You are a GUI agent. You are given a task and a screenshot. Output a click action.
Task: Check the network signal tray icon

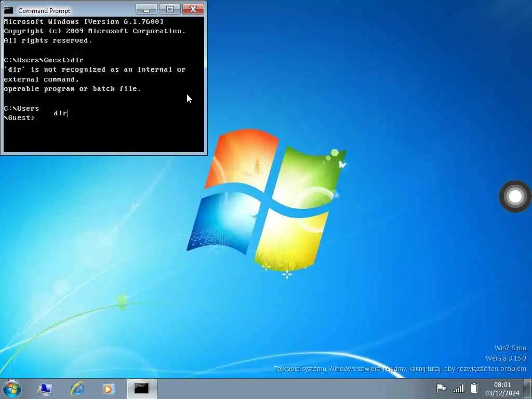pyautogui.click(x=458, y=388)
